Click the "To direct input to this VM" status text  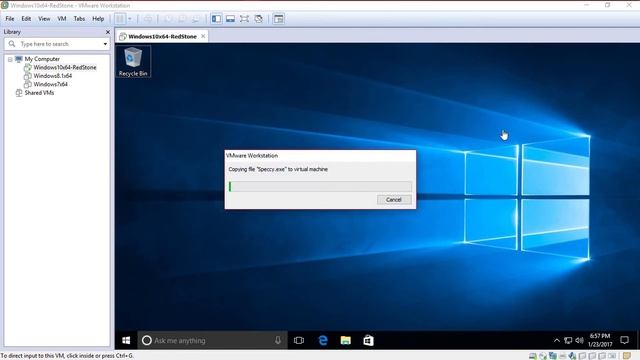(x=67, y=356)
